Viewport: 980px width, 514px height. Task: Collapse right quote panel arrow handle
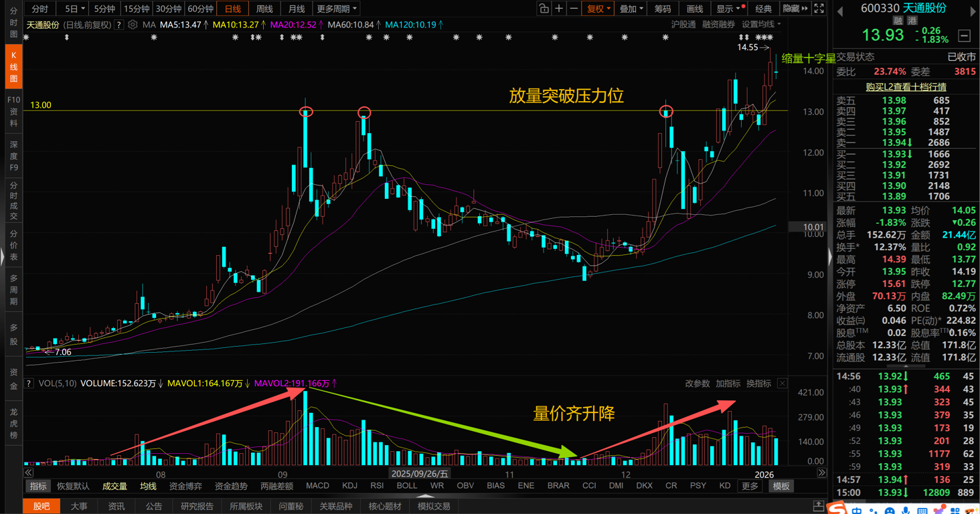(830, 257)
